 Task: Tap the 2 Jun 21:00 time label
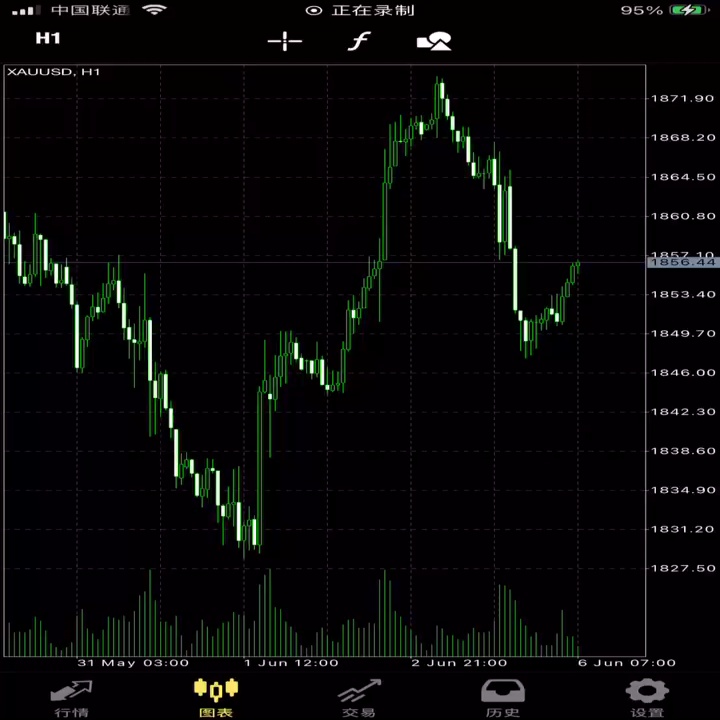pos(459,663)
